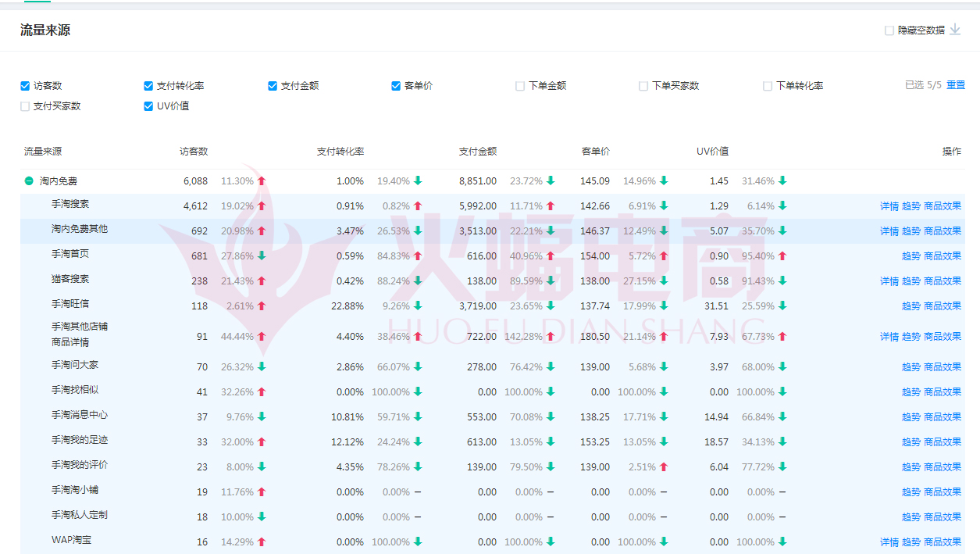Click the download arrow icon beside 隐藏空数据
The width and height of the screenshot is (980, 554).
tap(955, 30)
